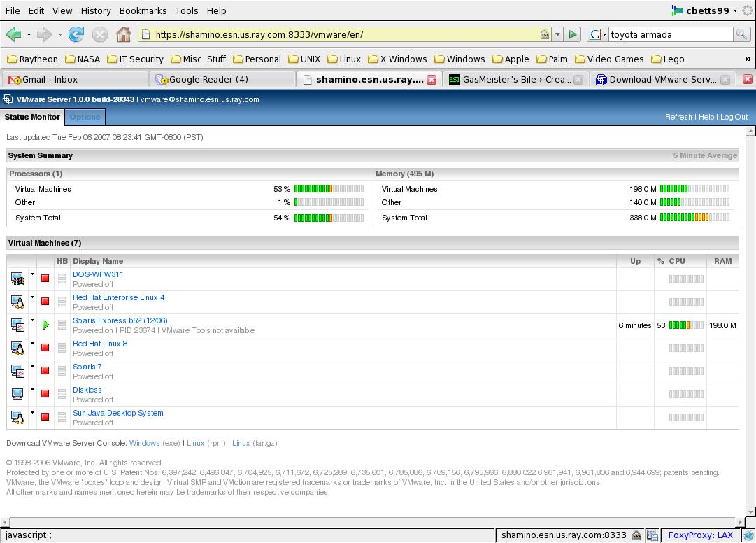Click the VMware Server logo icon in header
The image size is (756, 543).
pos(8,99)
